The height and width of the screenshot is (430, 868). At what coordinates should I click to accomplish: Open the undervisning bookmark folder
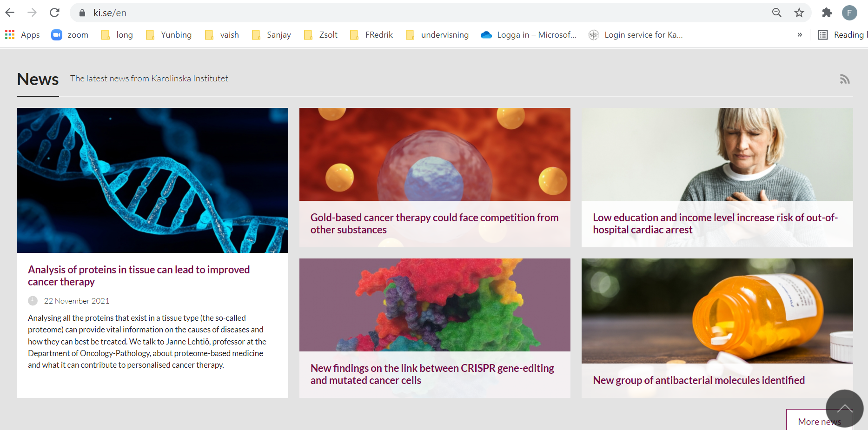pos(437,35)
